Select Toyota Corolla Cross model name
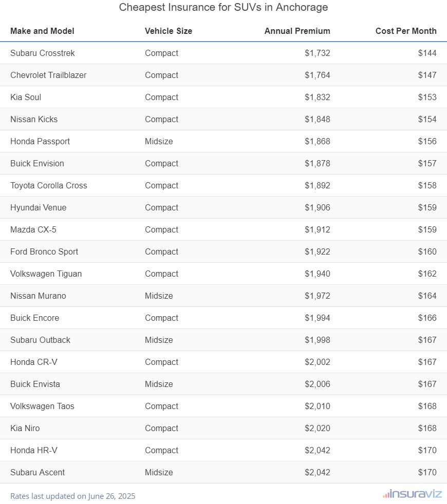Viewport: 447px width, 504px height. tap(49, 185)
